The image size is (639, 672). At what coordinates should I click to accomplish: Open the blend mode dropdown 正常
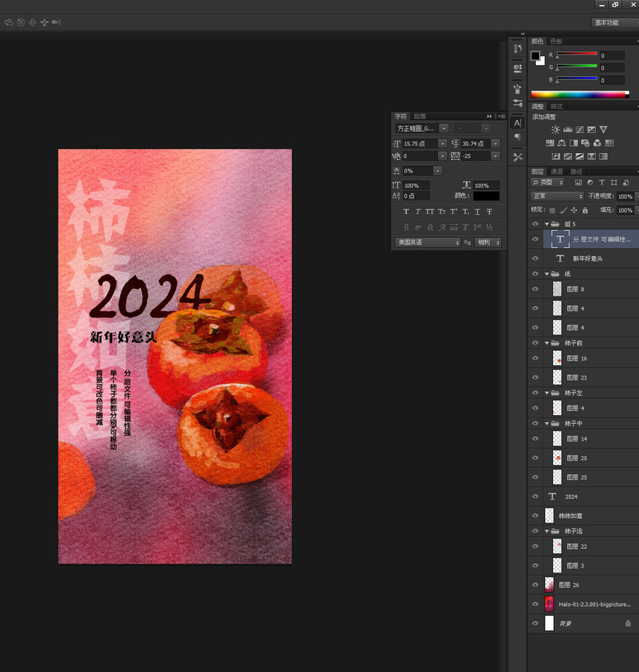pos(557,196)
